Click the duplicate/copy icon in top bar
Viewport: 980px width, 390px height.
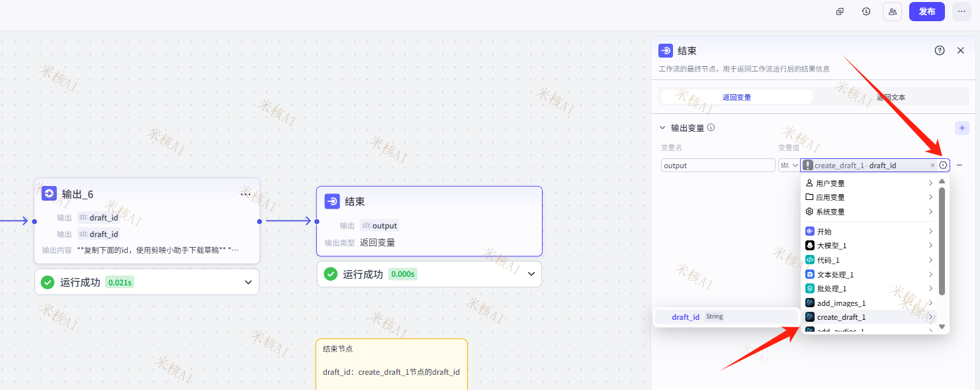(x=840, y=11)
